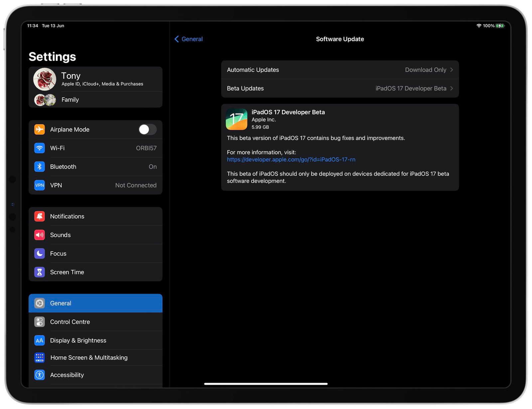This screenshot has height=409, width=532.
Task: Tap the Family members avatar
Action: 45,100
